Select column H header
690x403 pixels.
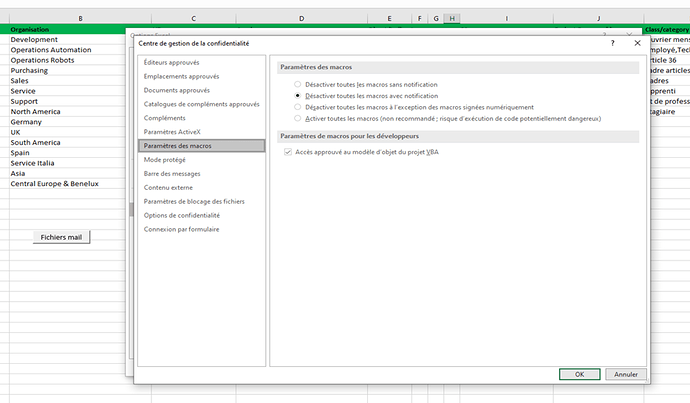452,18
